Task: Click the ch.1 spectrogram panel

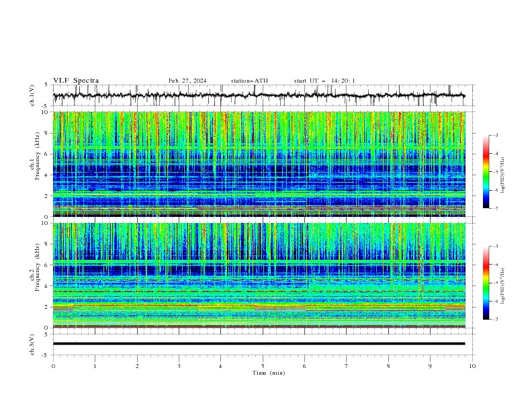Action: [259, 164]
